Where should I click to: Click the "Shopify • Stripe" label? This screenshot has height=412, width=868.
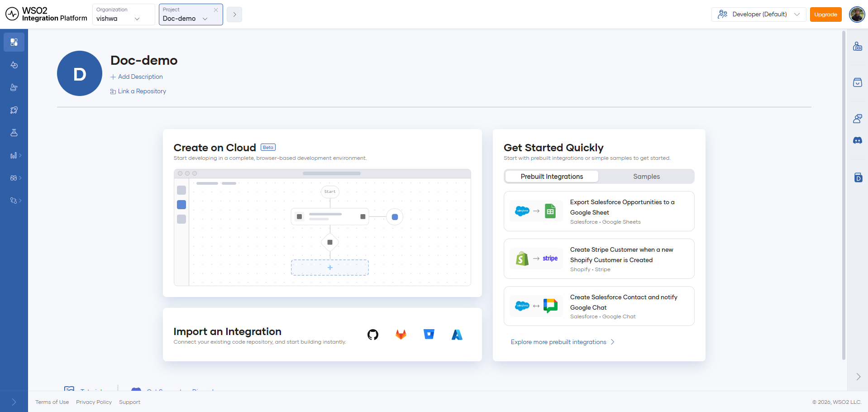click(x=590, y=270)
